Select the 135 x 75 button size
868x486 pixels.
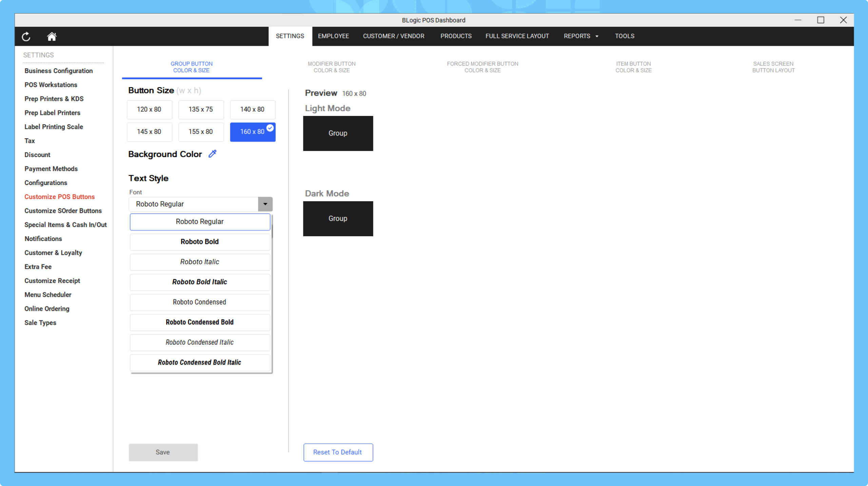tap(201, 109)
